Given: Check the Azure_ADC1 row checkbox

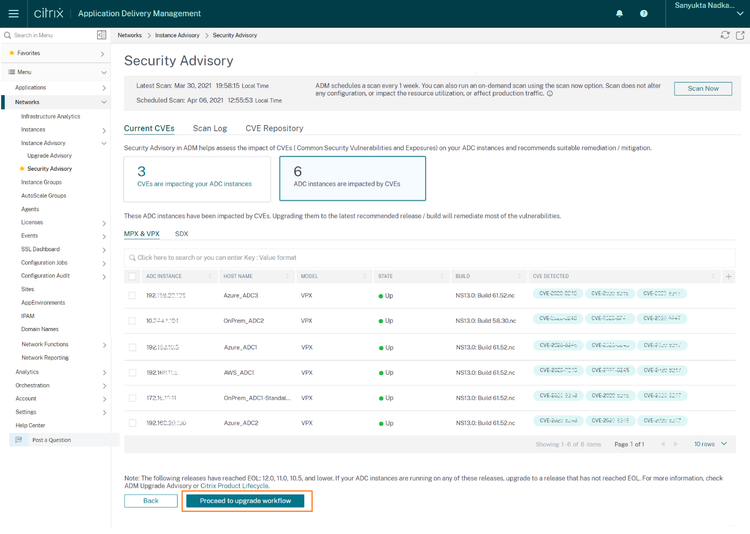Looking at the screenshot, I should coord(132,347).
